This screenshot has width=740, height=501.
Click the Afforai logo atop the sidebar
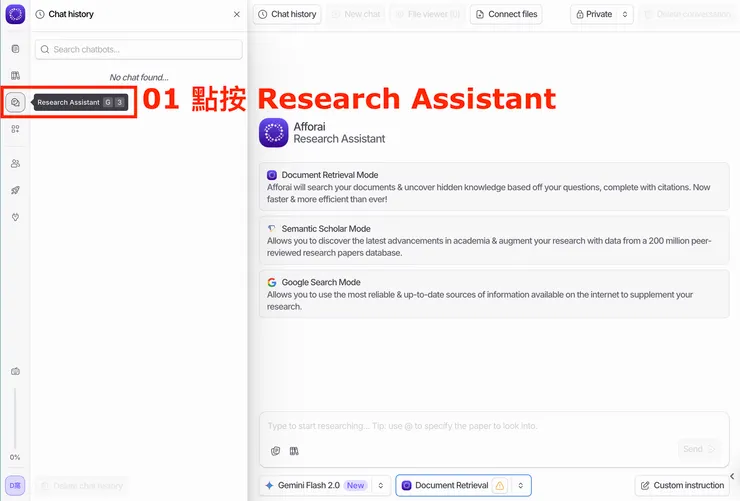(x=15, y=14)
